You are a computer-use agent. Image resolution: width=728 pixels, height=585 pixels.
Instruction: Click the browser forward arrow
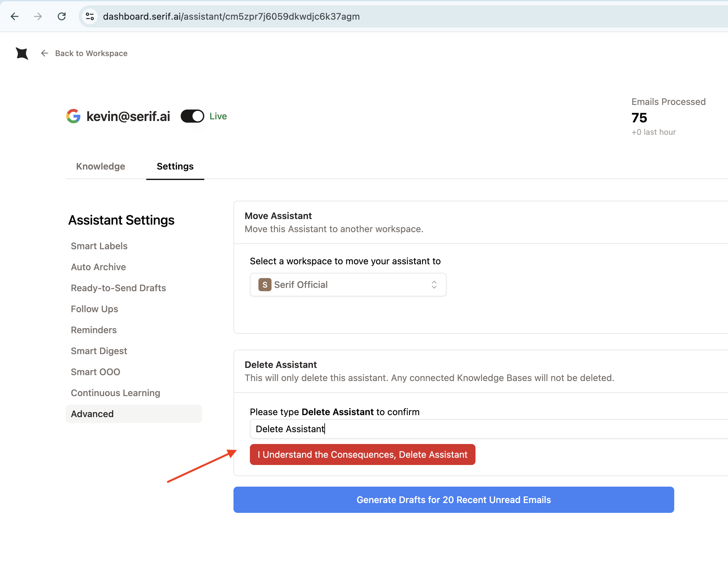coord(38,16)
